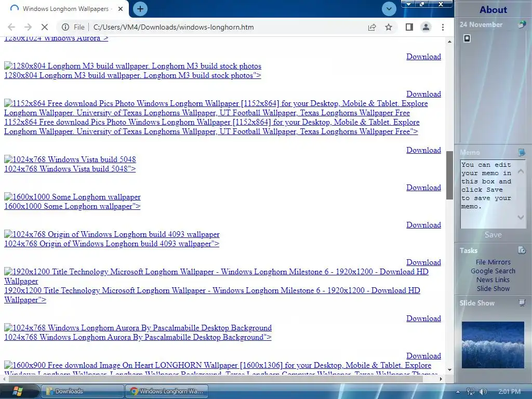Download the 1600x900 LONGHORN Heart wallpaper
Image resolution: width=532 pixels, height=399 pixels.
(x=423, y=355)
